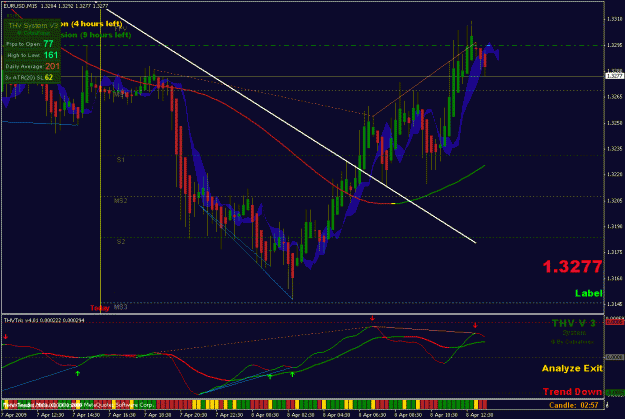The image size is (625, 419).
Task: Click the 'Daily Average' value 201
Action: [52, 66]
